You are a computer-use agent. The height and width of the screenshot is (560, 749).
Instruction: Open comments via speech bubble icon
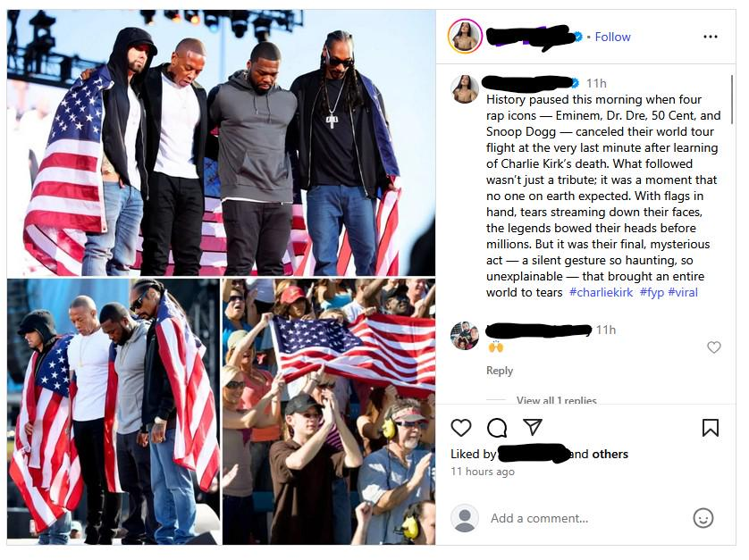pos(497,427)
